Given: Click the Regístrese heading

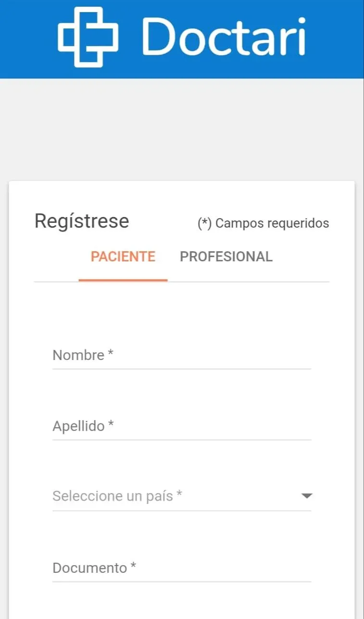Looking at the screenshot, I should pos(82,221).
